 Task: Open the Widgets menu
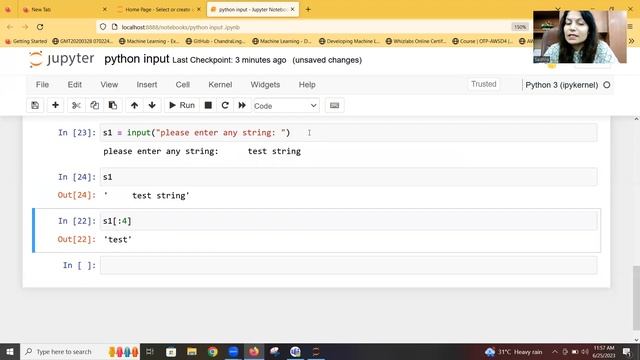tap(265, 84)
